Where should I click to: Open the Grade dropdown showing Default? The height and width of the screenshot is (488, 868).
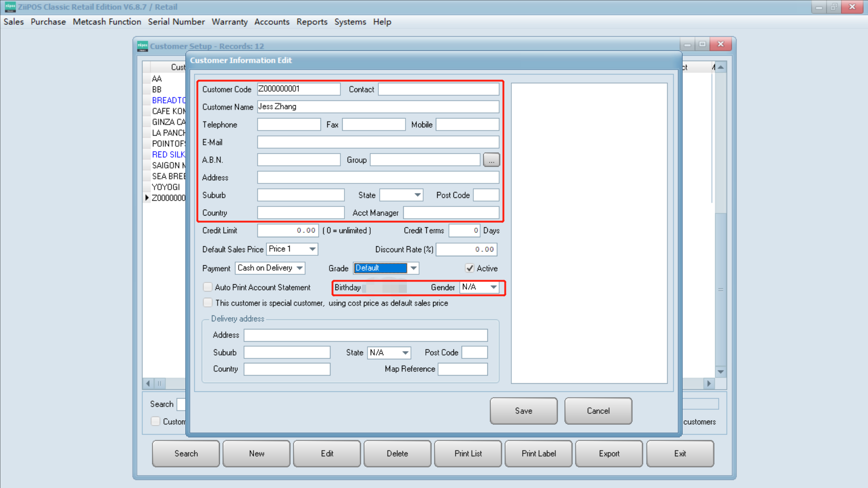click(414, 268)
